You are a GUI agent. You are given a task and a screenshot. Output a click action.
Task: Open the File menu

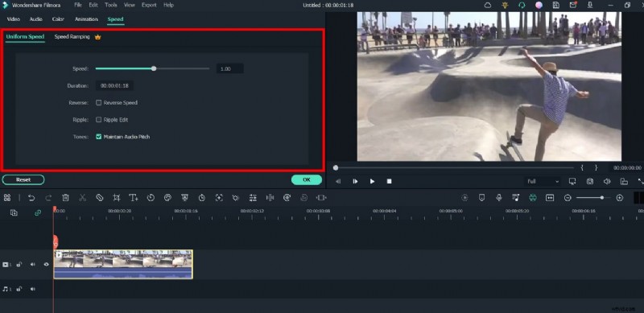pyautogui.click(x=77, y=5)
